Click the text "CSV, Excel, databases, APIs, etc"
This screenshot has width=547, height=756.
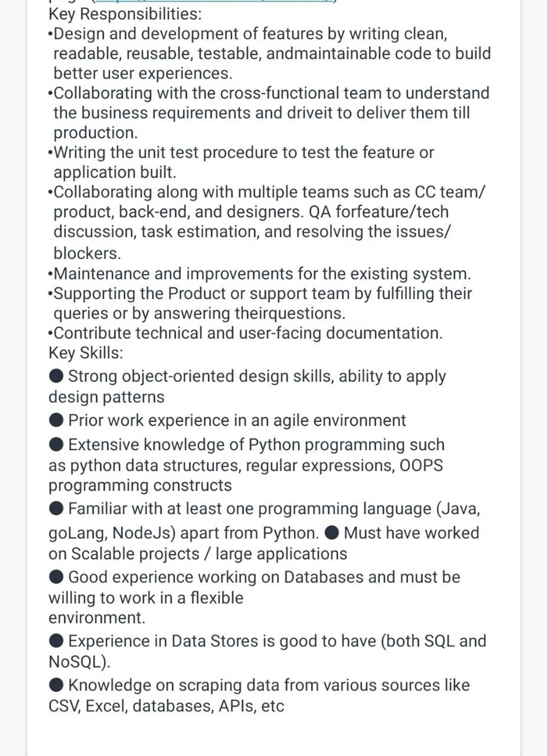pyautogui.click(x=166, y=706)
